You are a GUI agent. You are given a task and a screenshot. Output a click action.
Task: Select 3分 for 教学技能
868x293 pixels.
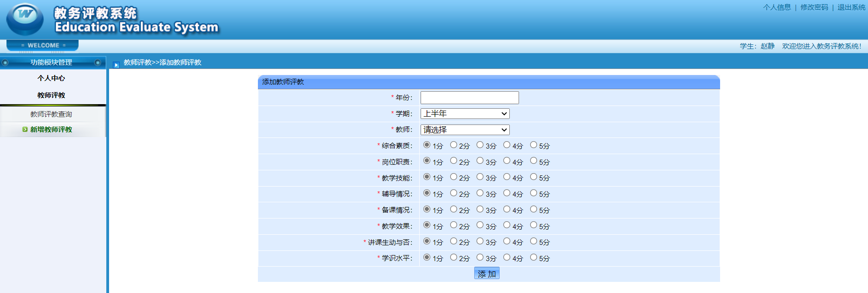pos(480,177)
